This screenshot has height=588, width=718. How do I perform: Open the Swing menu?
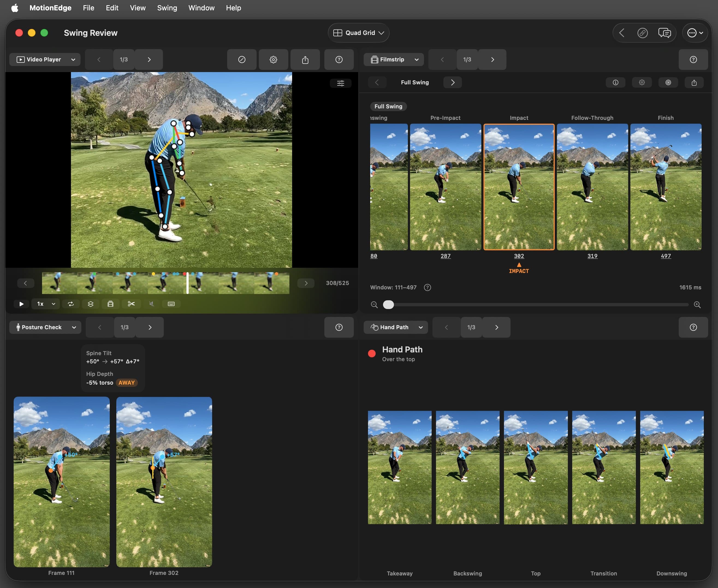click(x=167, y=8)
